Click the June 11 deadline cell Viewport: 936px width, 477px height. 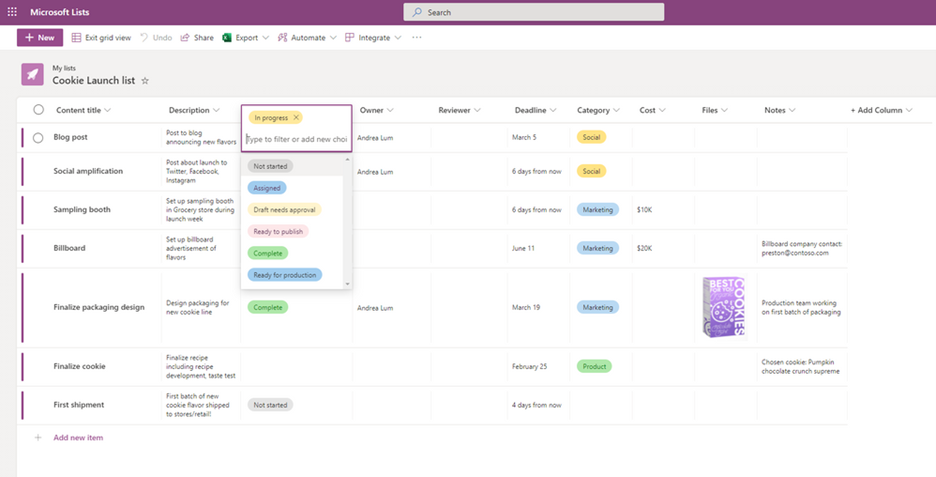524,248
